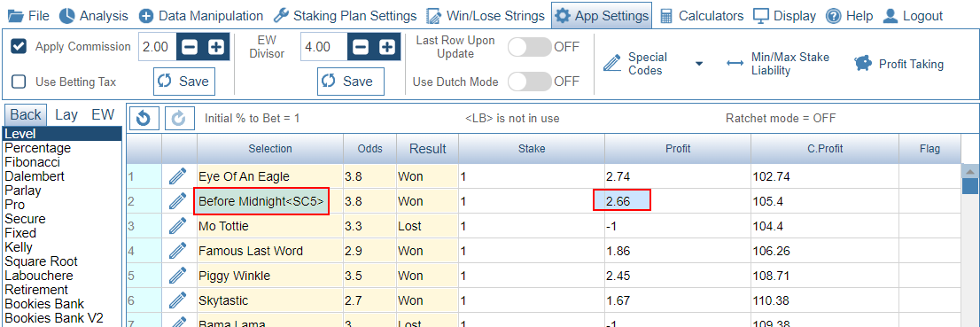Click the greyed redo arrow icon

(179, 118)
